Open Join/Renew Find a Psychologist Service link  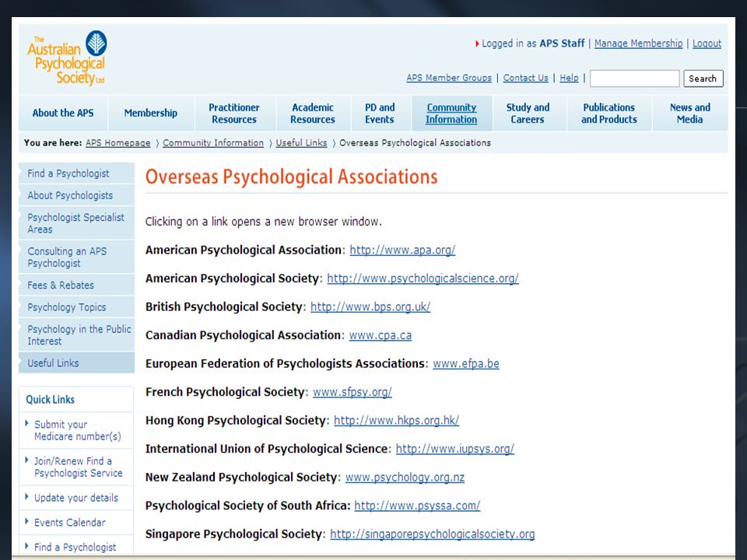click(78, 467)
